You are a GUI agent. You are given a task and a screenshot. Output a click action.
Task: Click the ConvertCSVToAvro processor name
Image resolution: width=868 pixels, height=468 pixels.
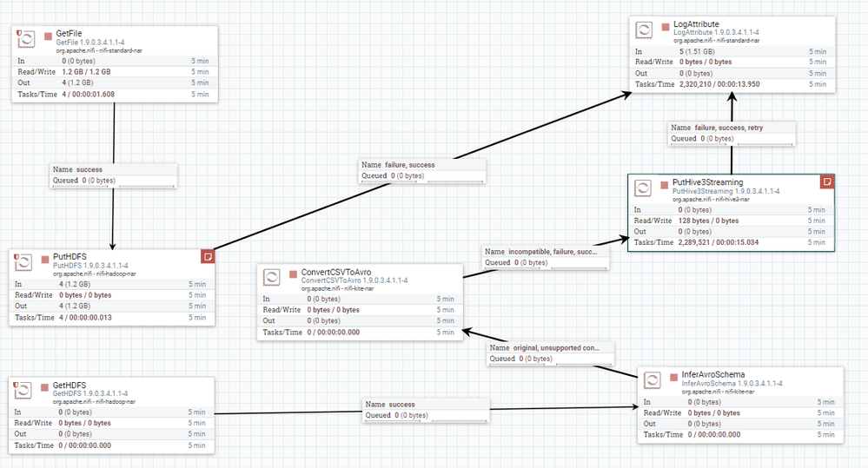[x=336, y=272]
